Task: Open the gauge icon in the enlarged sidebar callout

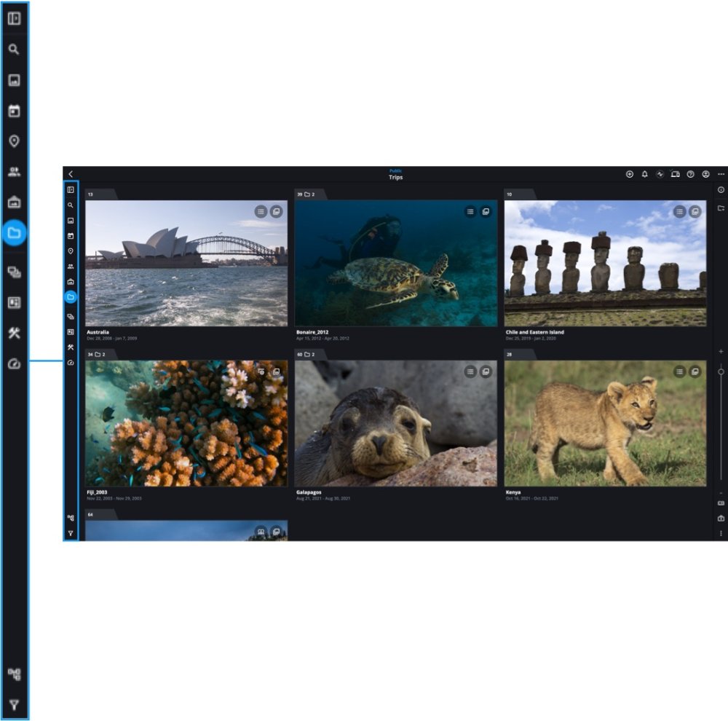Action: coord(14,363)
